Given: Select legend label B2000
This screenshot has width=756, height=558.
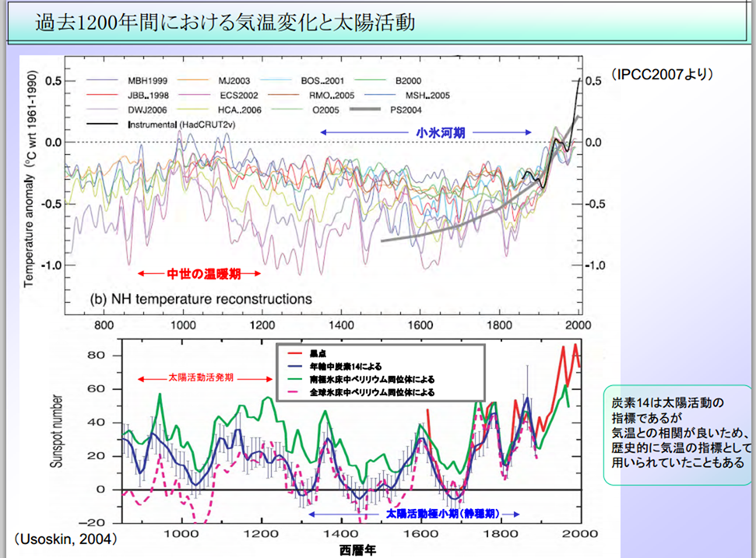Looking at the screenshot, I should [409, 81].
